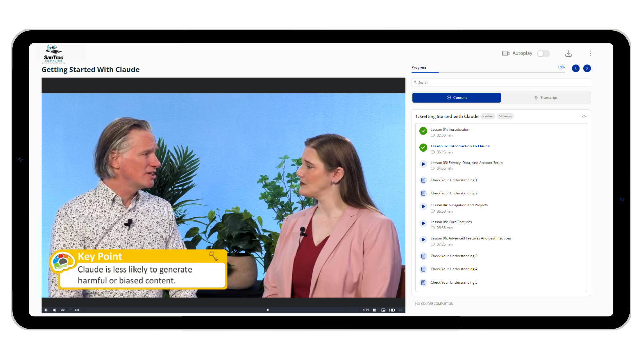Seek along the video timeline bar
Screen dimensions: 644x362
[x=221, y=310]
